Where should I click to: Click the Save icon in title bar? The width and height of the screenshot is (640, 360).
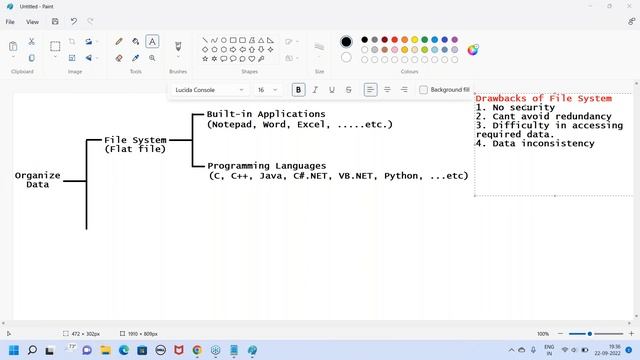(x=55, y=22)
